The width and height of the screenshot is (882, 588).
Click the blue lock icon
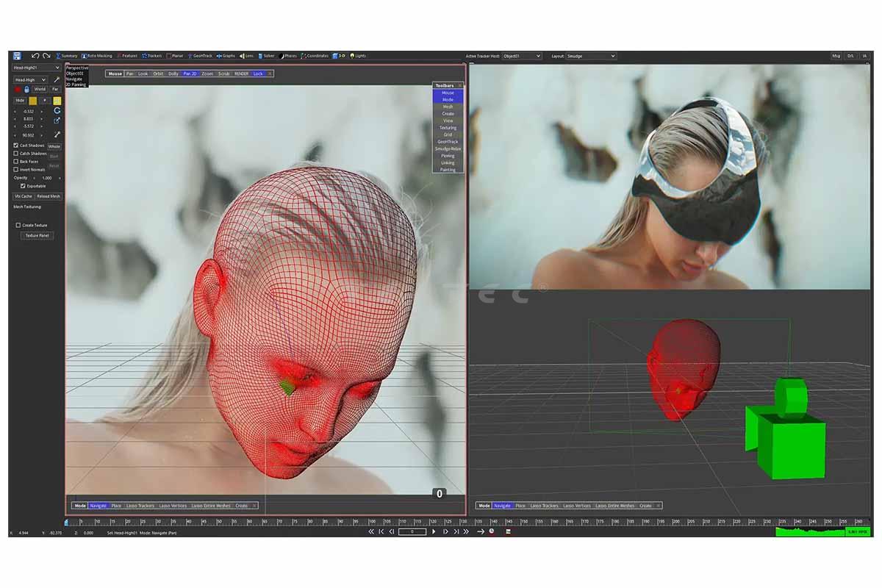click(x=26, y=89)
